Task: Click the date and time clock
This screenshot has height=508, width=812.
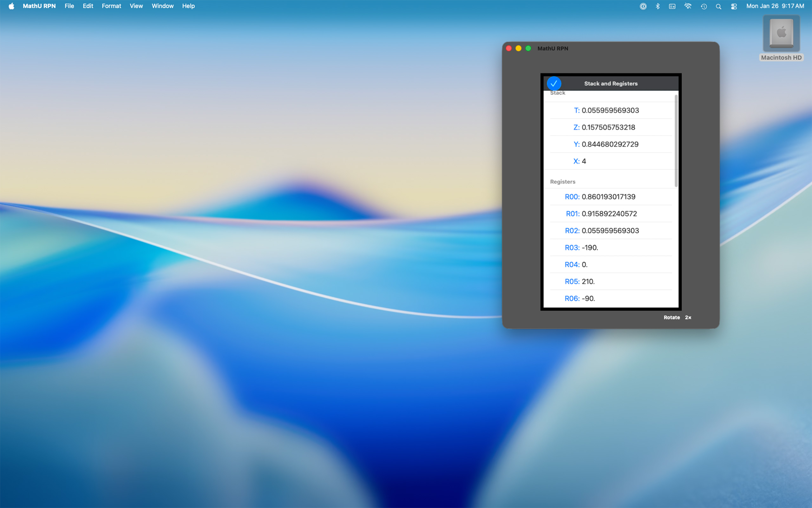Action: [x=775, y=6]
